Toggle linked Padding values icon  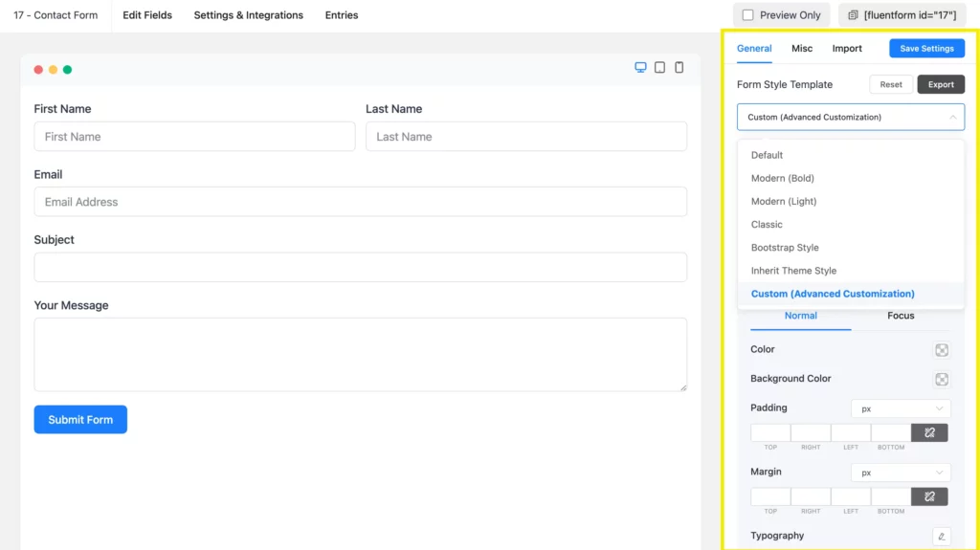[929, 432]
